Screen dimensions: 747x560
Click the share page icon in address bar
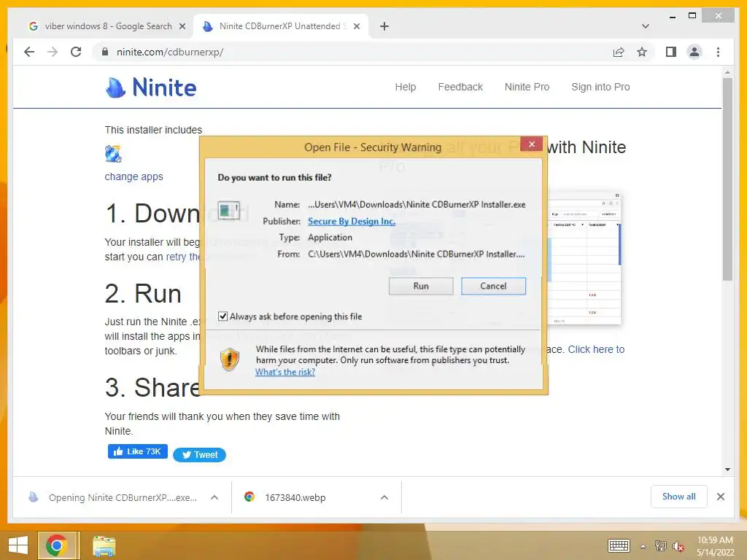619,52
